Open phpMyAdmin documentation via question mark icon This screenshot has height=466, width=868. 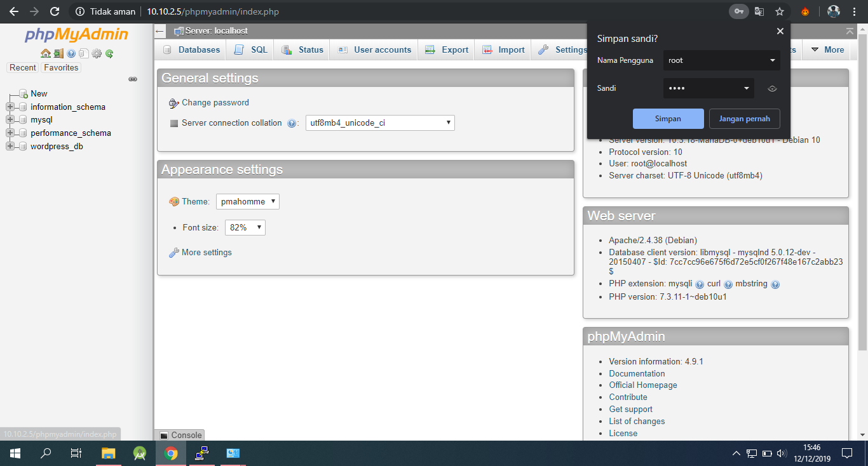(x=71, y=53)
